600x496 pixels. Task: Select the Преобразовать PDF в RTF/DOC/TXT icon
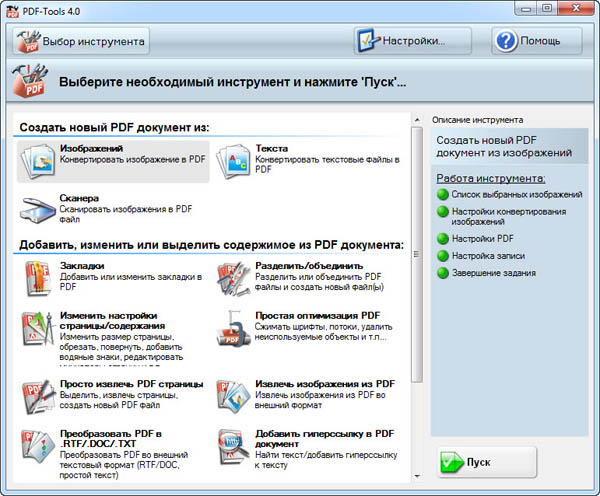pos(38,447)
